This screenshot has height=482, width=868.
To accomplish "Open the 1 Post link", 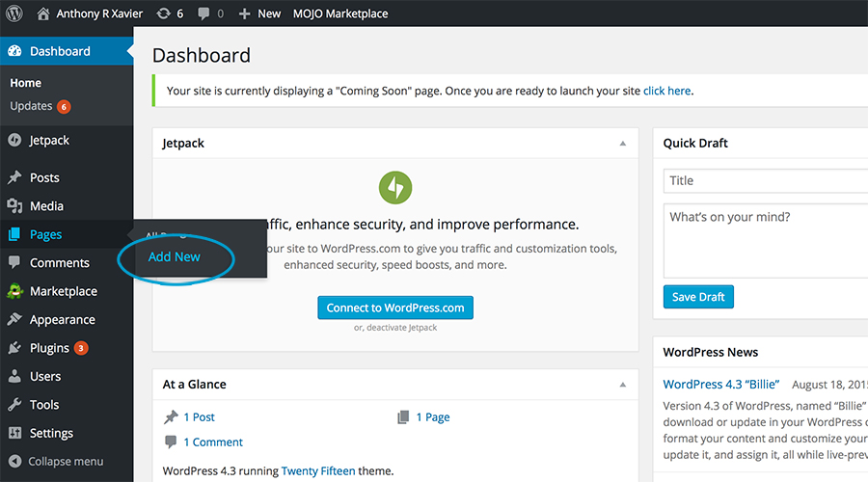I will [200, 416].
